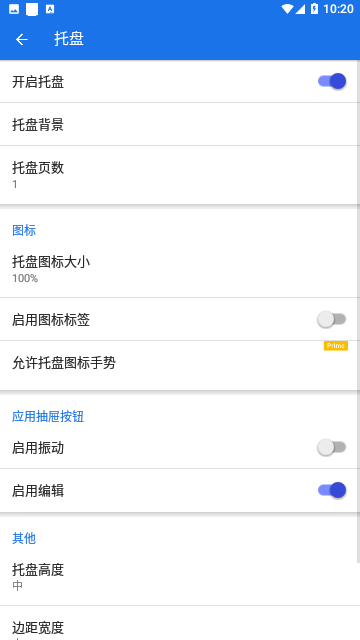Tap the back arrow icon
This screenshot has width=360, height=640.
click(22, 40)
